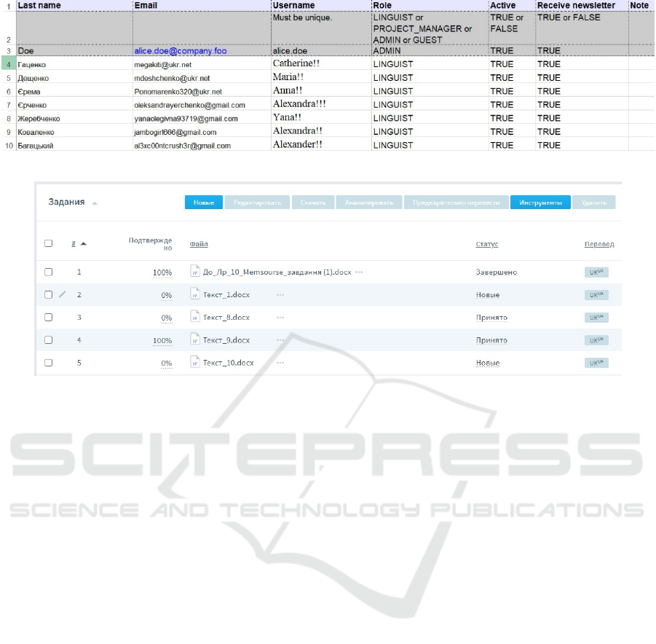Open the three-dot menu for Текст_1.docx
This screenshot has height=644, width=656.
pyautogui.click(x=280, y=294)
